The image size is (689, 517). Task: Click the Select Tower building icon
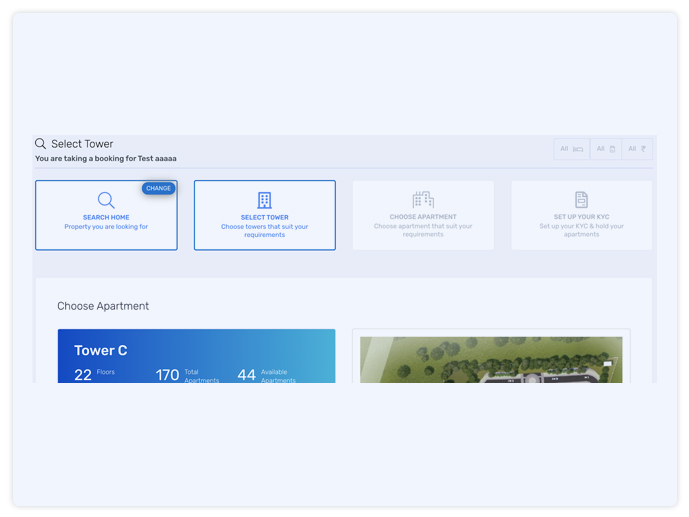click(x=265, y=200)
